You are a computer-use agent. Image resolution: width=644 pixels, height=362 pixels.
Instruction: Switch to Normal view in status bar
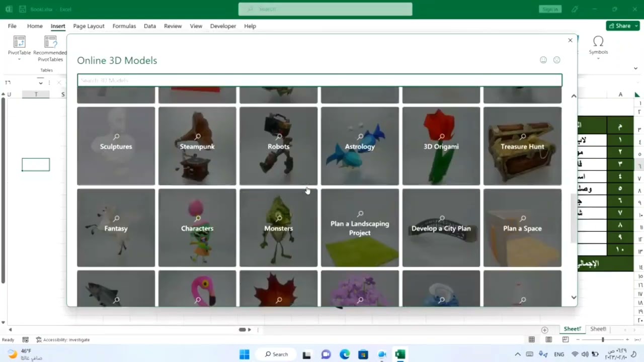point(532,340)
